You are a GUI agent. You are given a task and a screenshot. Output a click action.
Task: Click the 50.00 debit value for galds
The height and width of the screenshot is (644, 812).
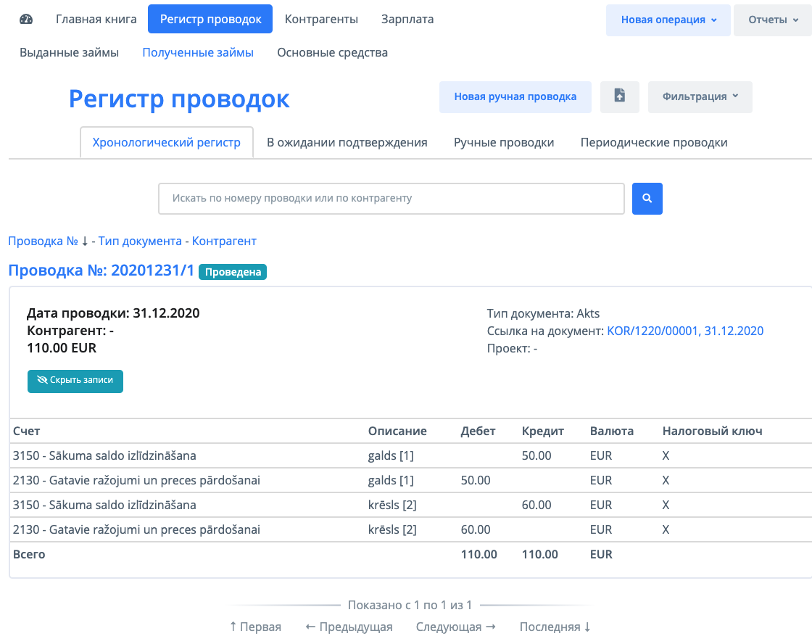coord(476,480)
